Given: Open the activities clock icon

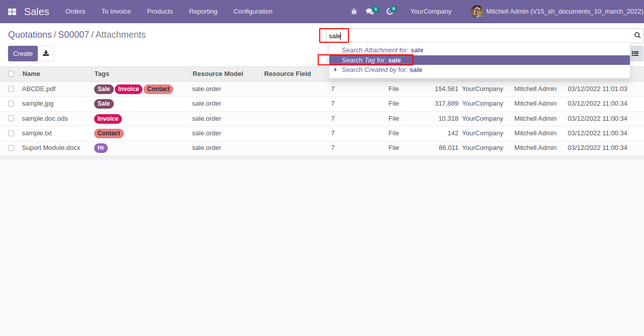Looking at the screenshot, I should (390, 12).
